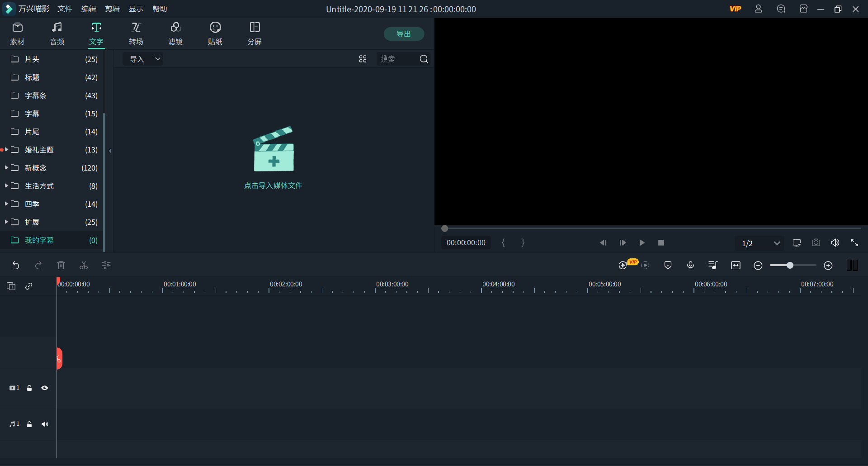This screenshot has height=466, width=868.
Task: Open the 文件 menu
Action: click(65, 9)
